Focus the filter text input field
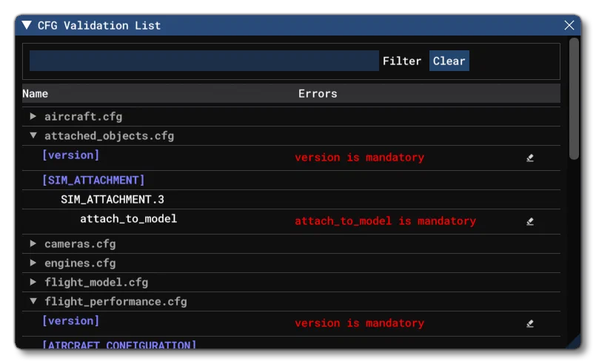 204,61
